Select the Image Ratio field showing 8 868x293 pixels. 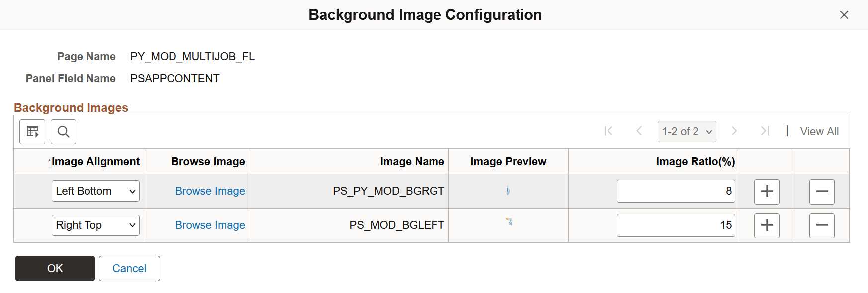tap(676, 191)
